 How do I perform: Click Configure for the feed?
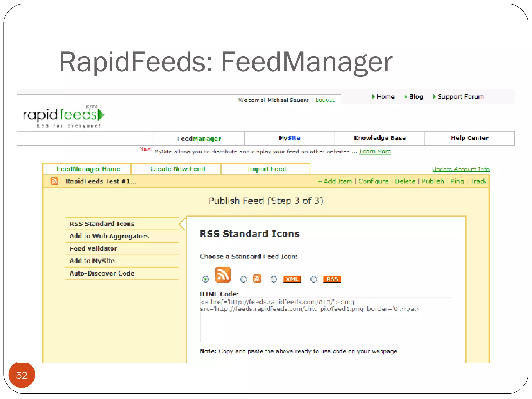click(374, 181)
